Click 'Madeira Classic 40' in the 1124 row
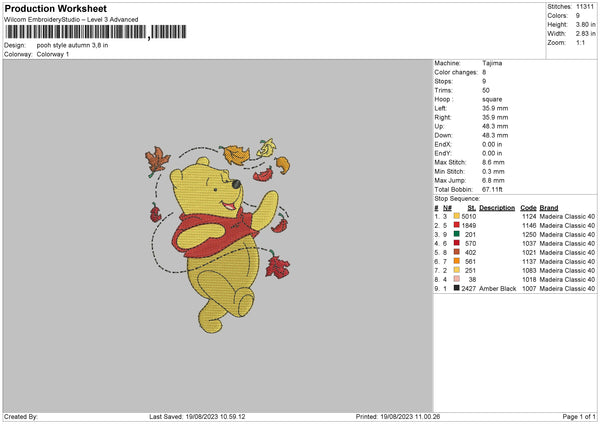 (x=567, y=217)
